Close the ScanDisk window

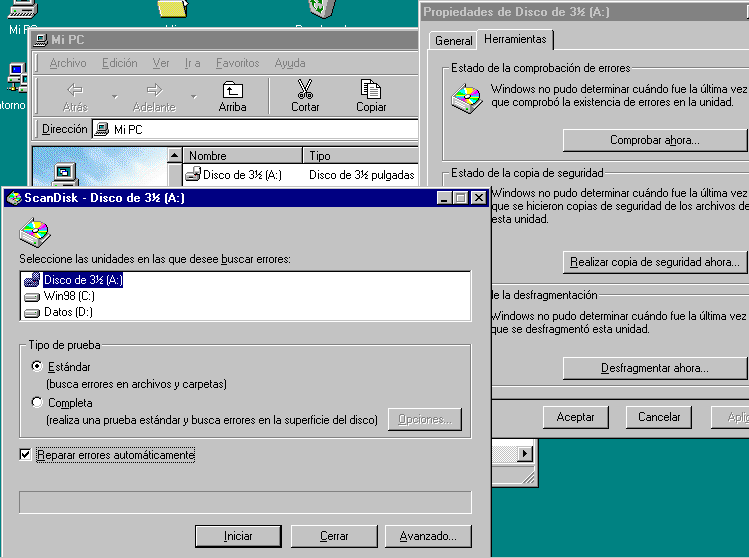tap(479, 198)
